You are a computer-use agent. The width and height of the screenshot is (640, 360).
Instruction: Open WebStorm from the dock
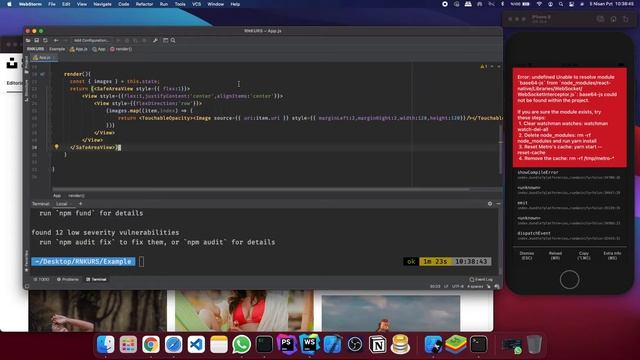click(x=309, y=344)
